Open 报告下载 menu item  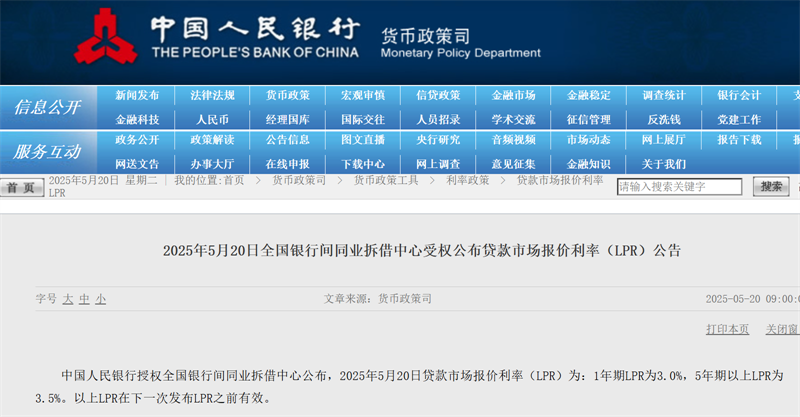click(x=739, y=140)
